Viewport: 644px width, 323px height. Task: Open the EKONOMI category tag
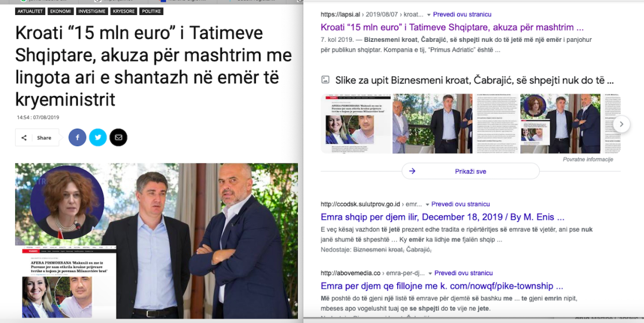(61, 11)
